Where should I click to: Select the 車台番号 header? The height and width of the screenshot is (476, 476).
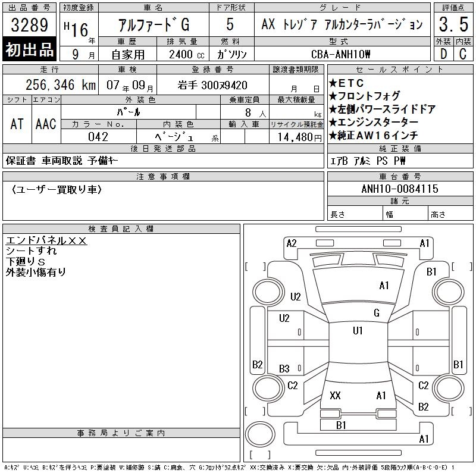[x=400, y=176]
